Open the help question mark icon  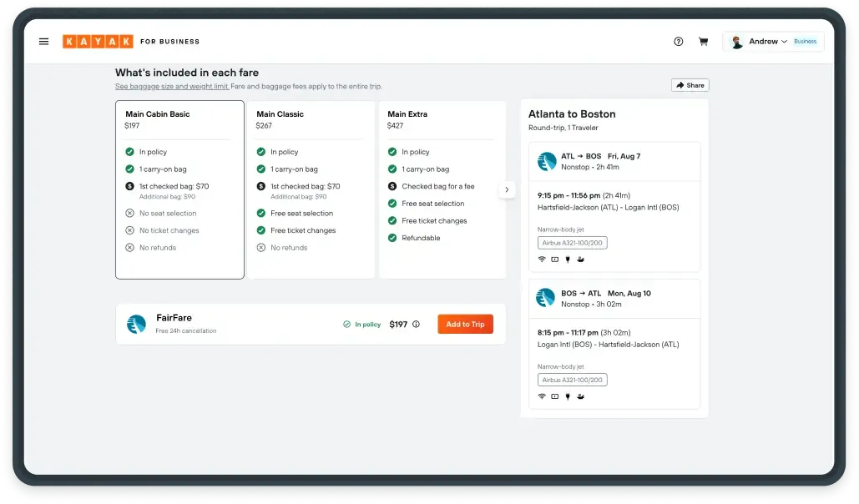678,42
